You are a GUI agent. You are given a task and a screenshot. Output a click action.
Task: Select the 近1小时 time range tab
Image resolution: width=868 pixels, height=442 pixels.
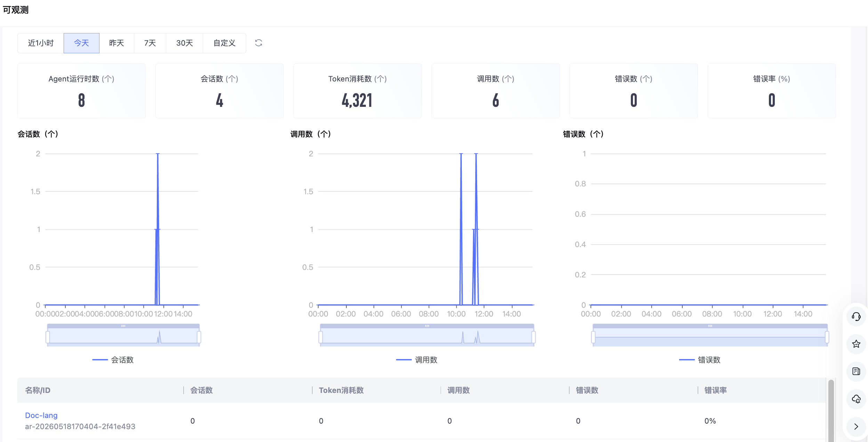pos(41,43)
